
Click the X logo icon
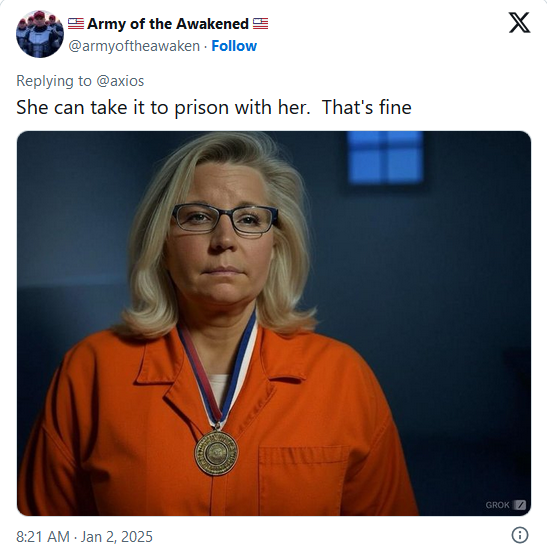point(519,23)
